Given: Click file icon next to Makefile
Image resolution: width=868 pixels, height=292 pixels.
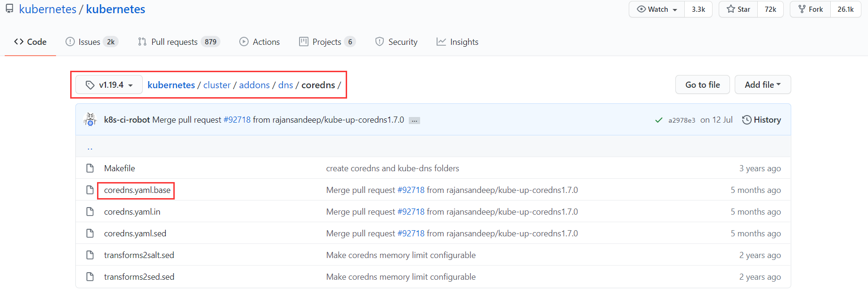Looking at the screenshot, I should click(x=90, y=168).
